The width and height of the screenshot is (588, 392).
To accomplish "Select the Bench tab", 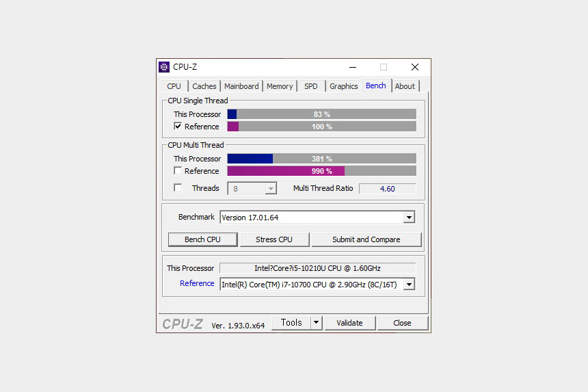I will point(376,86).
